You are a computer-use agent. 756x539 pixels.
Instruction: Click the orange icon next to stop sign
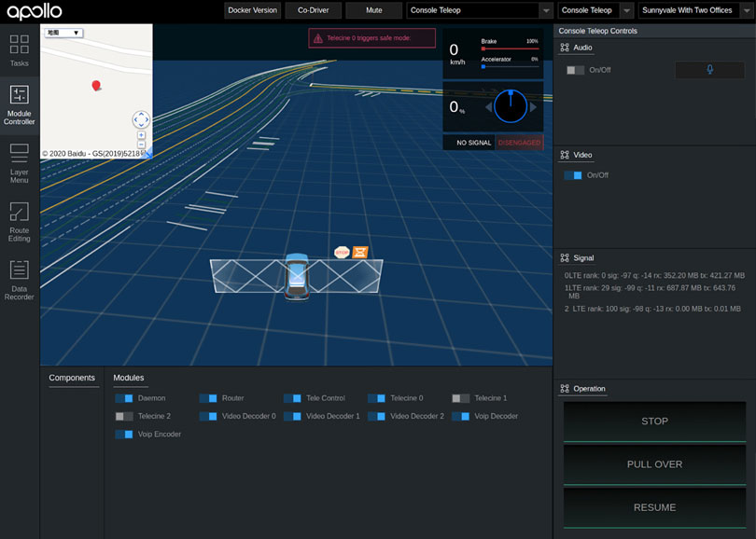tap(360, 252)
